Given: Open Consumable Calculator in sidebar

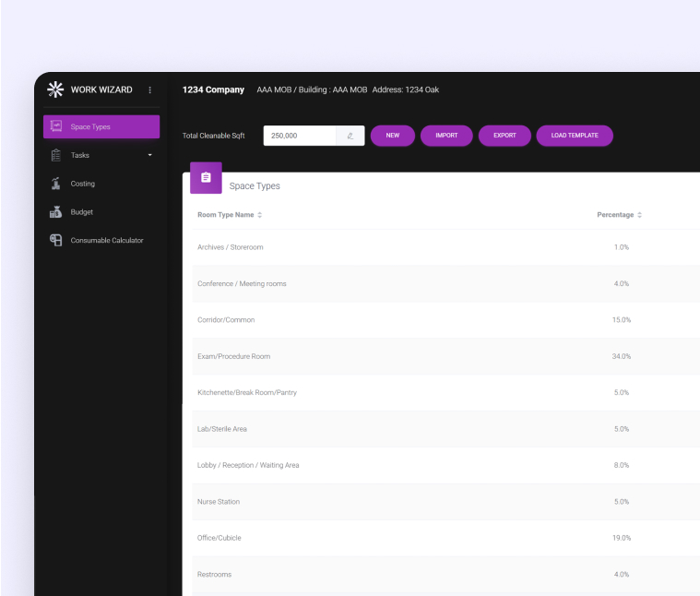Looking at the screenshot, I should pos(101,240).
